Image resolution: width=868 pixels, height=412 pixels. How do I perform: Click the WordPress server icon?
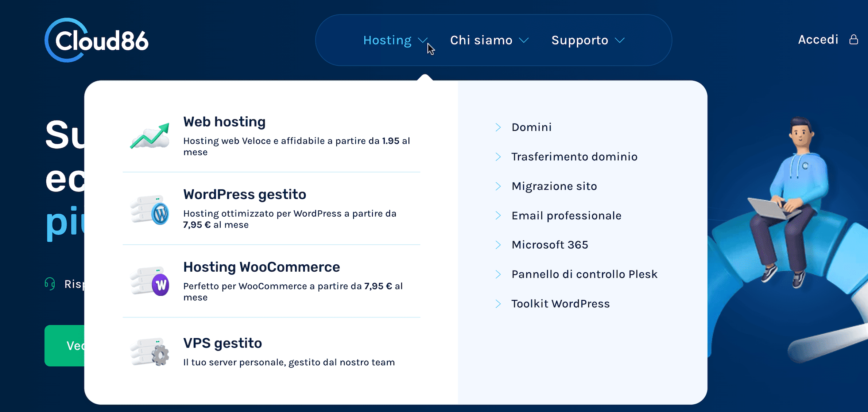click(x=150, y=209)
